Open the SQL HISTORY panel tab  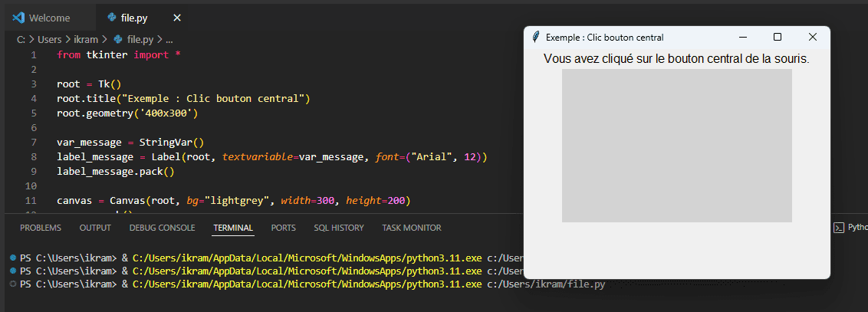click(x=339, y=228)
